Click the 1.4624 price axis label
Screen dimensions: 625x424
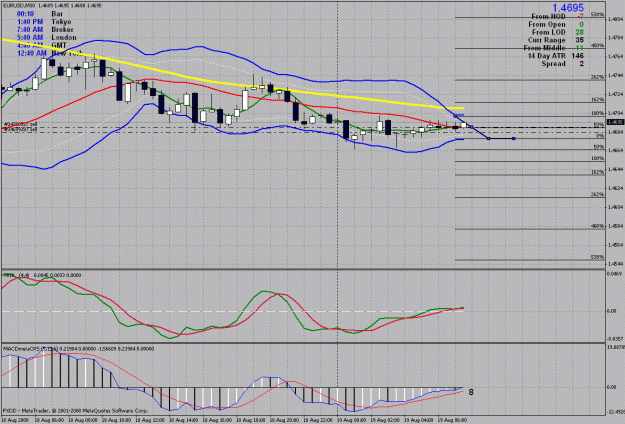[615, 188]
